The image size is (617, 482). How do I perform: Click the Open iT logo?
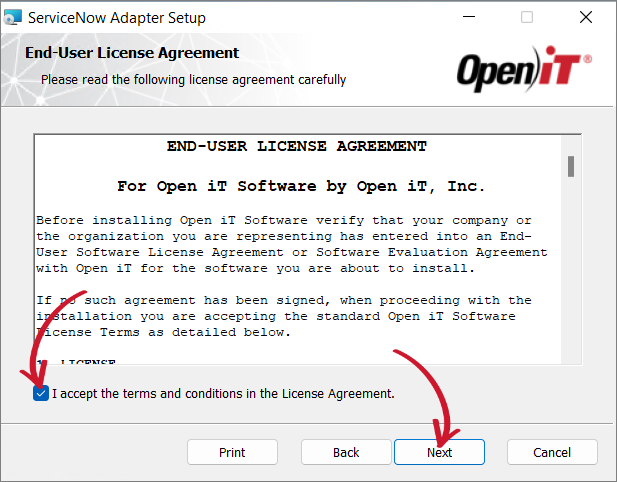[x=524, y=69]
